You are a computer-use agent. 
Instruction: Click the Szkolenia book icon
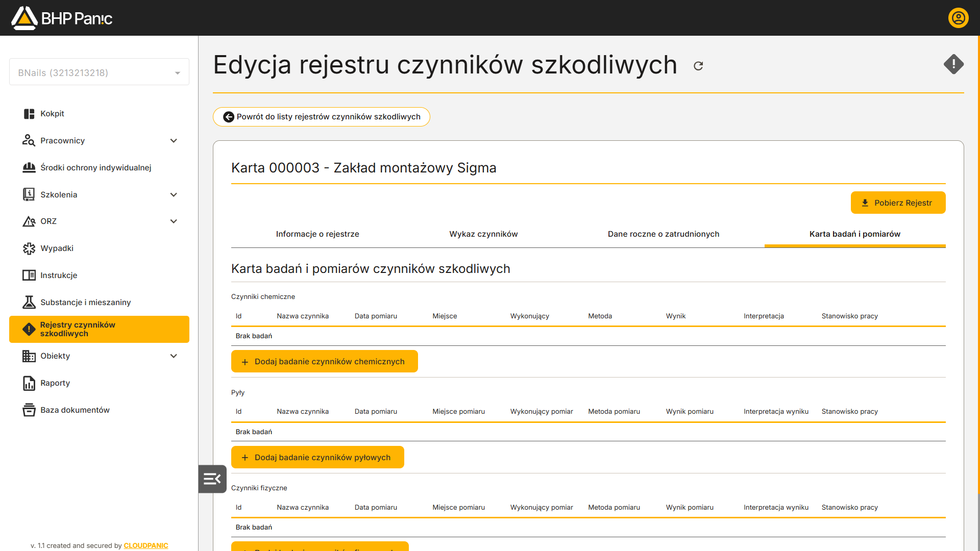[29, 194]
